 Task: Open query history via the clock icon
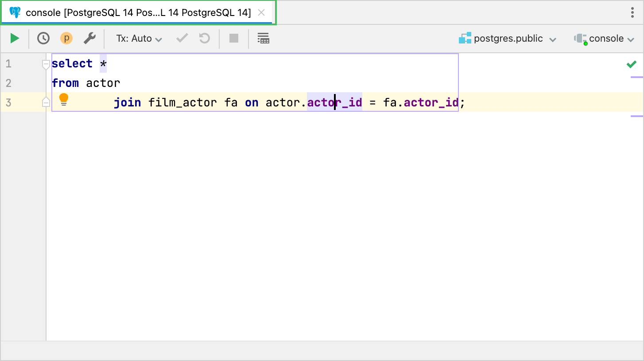pos(43,38)
